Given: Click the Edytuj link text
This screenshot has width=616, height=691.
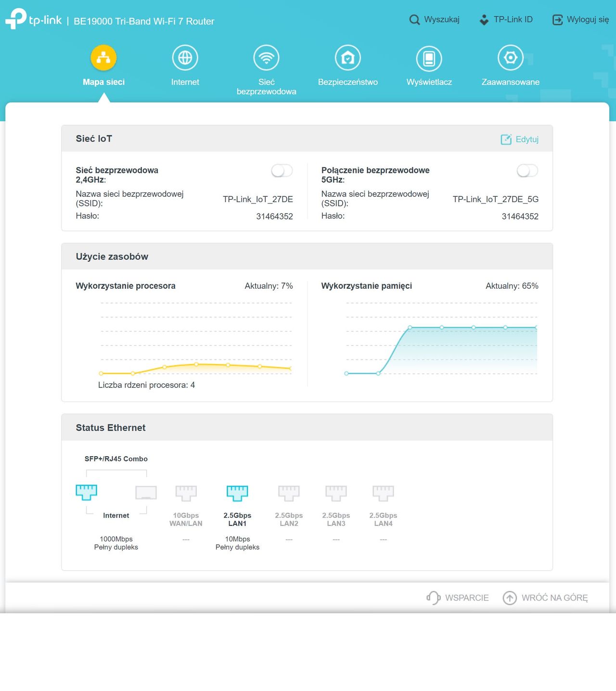Looking at the screenshot, I should pos(527,140).
